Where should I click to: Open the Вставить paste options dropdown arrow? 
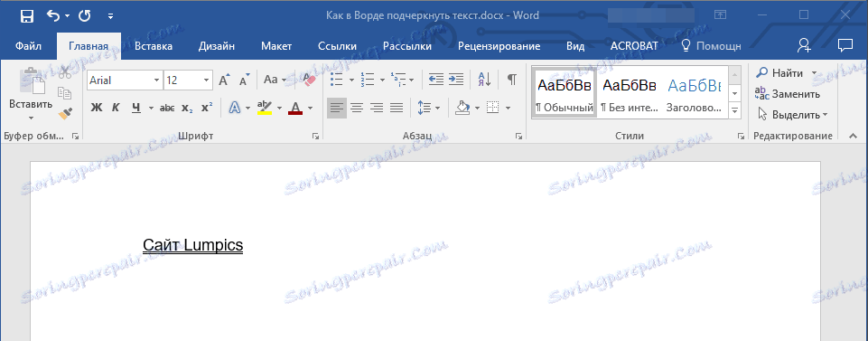coord(31,118)
